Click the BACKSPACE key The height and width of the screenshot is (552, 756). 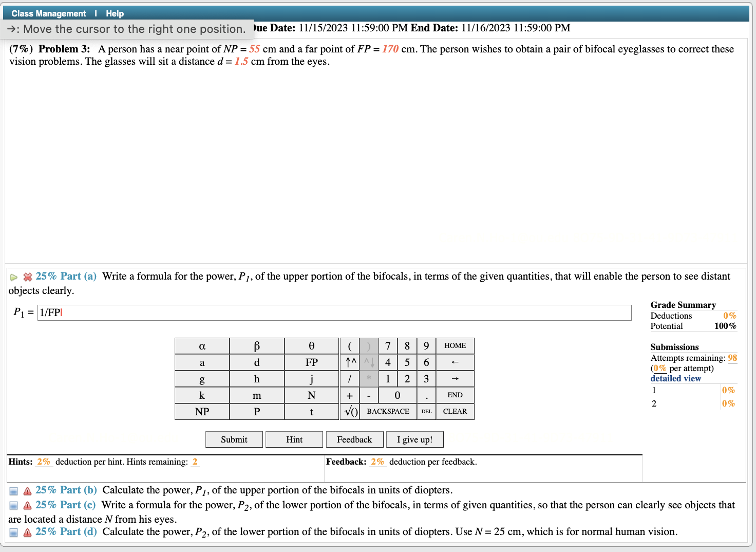[388, 412]
